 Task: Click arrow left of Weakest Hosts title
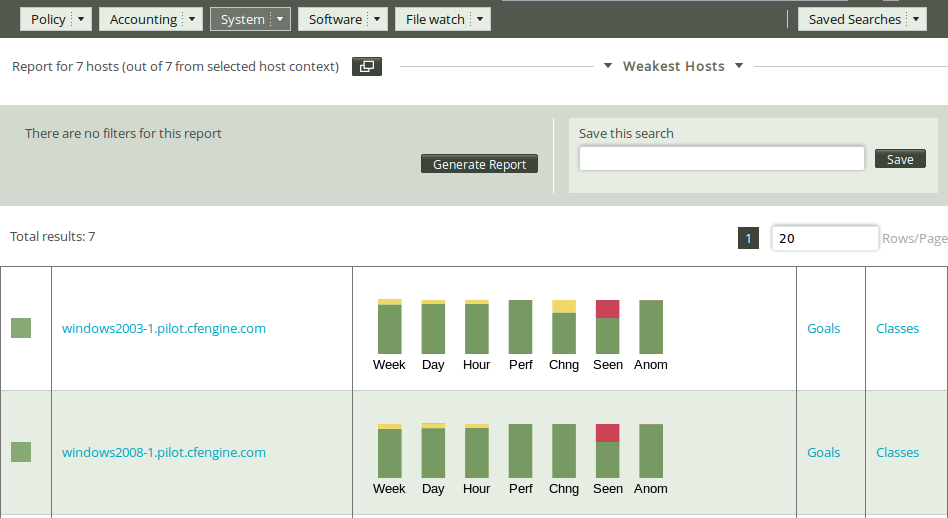[x=608, y=66]
